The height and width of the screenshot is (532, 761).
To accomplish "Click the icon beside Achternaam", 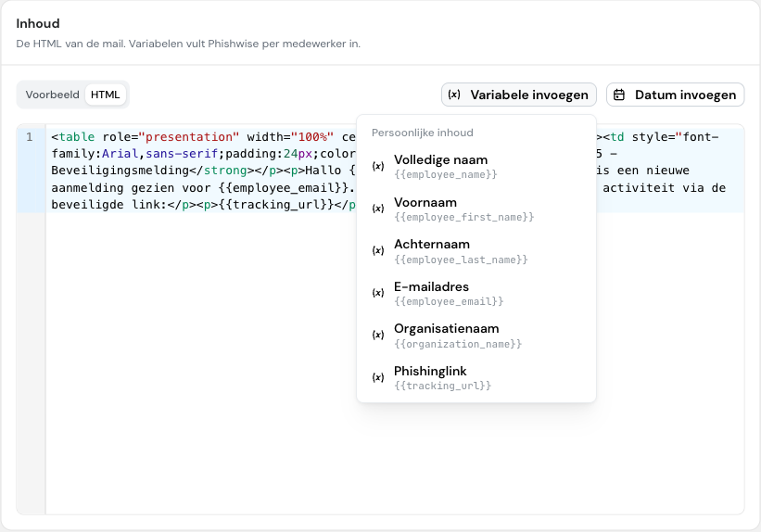I will [x=378, y=251].
